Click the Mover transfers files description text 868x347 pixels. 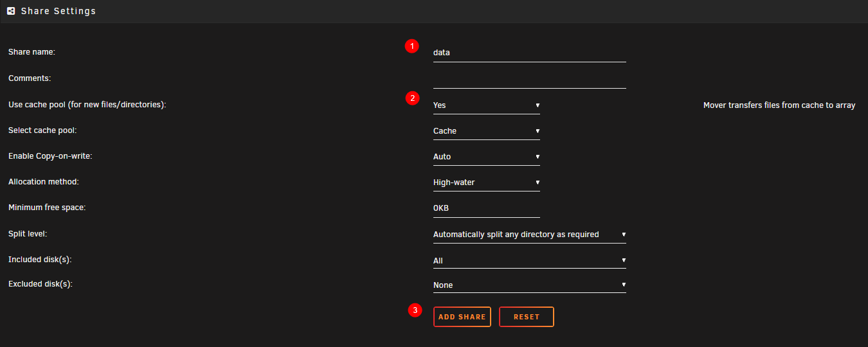click(x=779, y=105)
